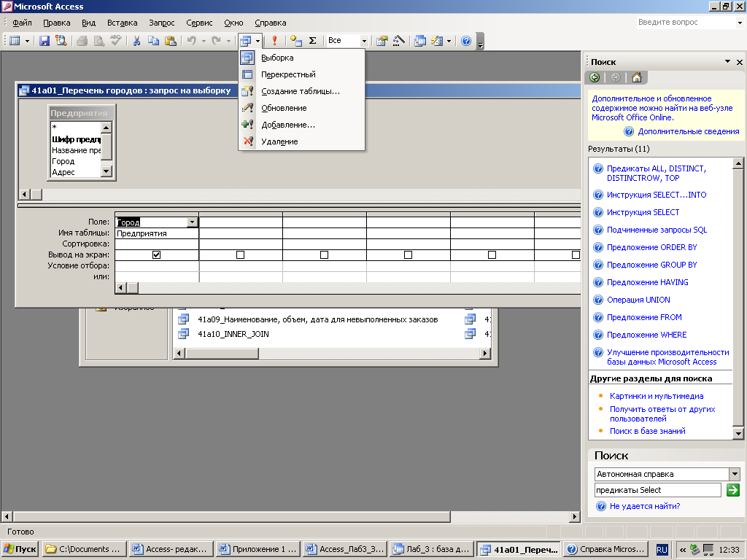Screen dimensions: 747x560
Task: Expand the Undo history dropdown arrow
Action: [x=204, y=41]
